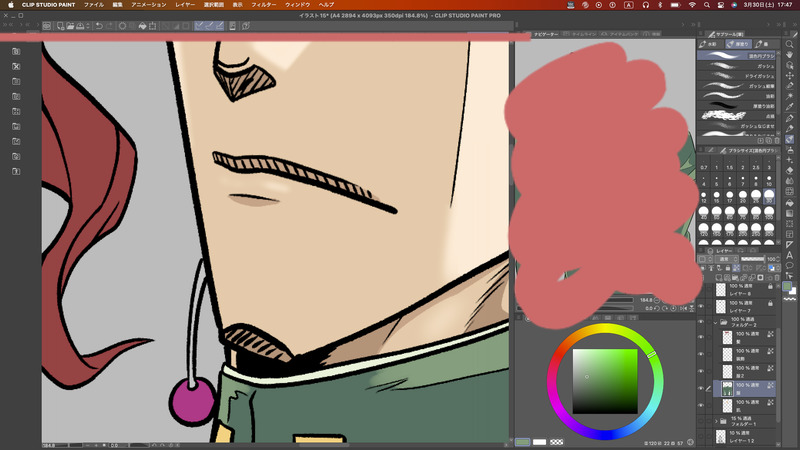Screen dimensions: 800x450
Task: Select the Pencil tool in tool palette
Action: coord(790,129)
